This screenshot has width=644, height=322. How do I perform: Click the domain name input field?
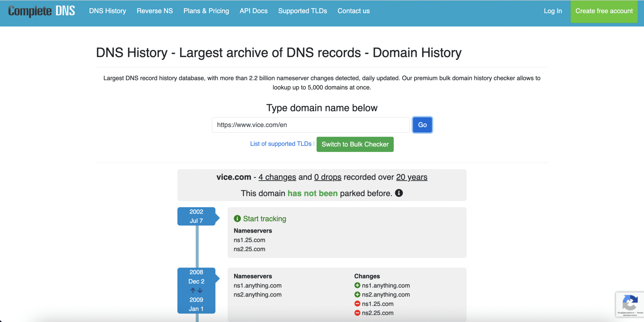click(x=310, y=125)
